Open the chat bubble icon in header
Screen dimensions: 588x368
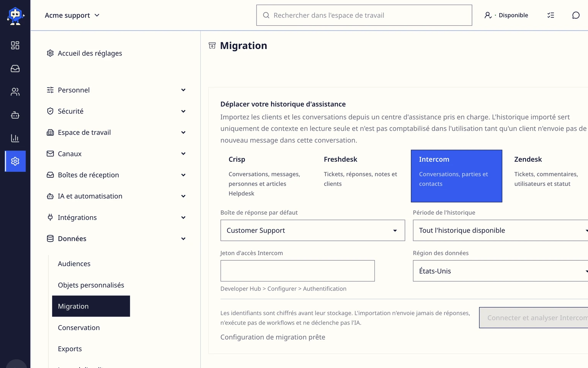click(576, 15)
